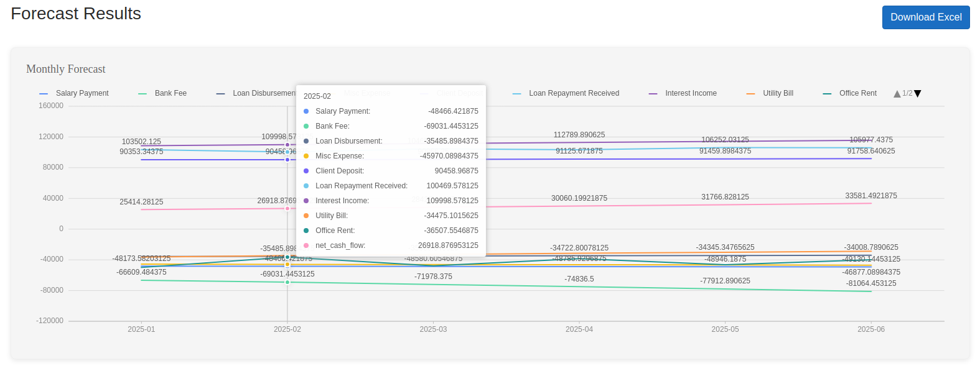The width and height of the screenshot is (980, 371).
Task: Click the Office Rent teal legend icon
Action: [827, 94]
